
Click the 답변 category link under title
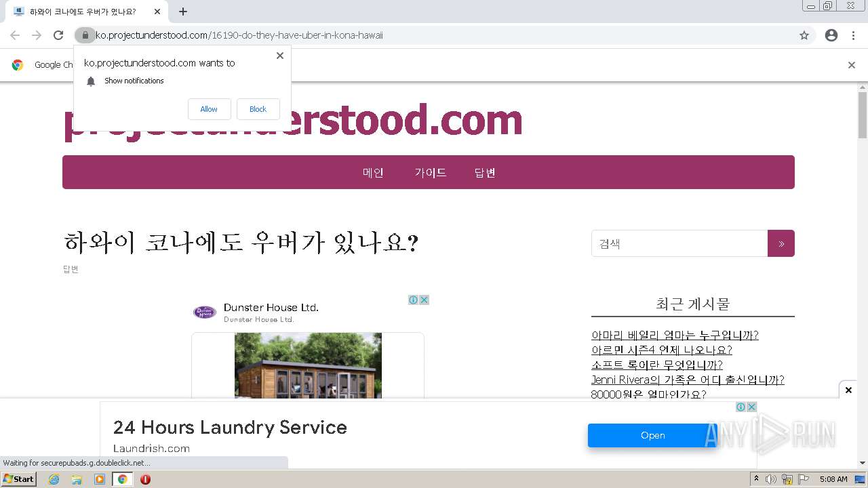click(x=71, y=269)
